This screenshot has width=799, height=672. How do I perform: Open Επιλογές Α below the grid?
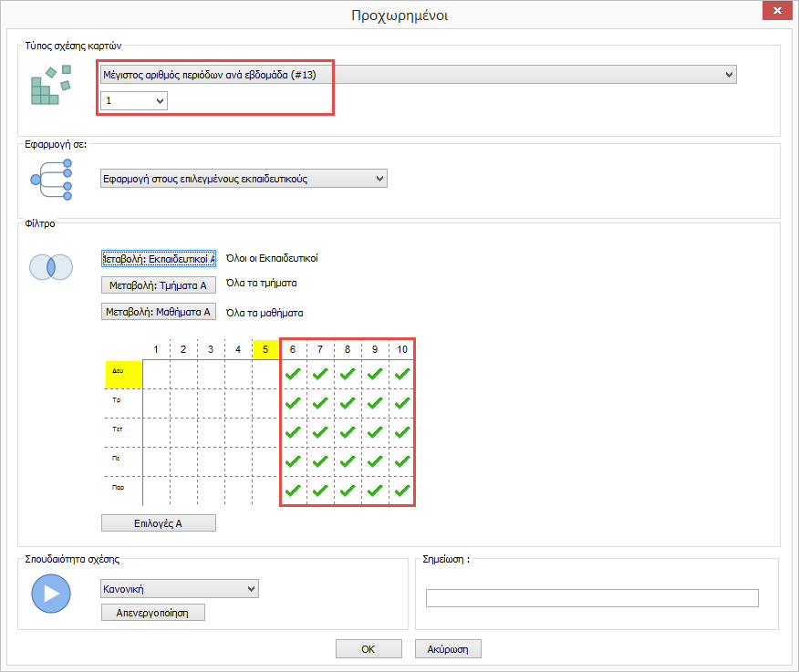158,522
